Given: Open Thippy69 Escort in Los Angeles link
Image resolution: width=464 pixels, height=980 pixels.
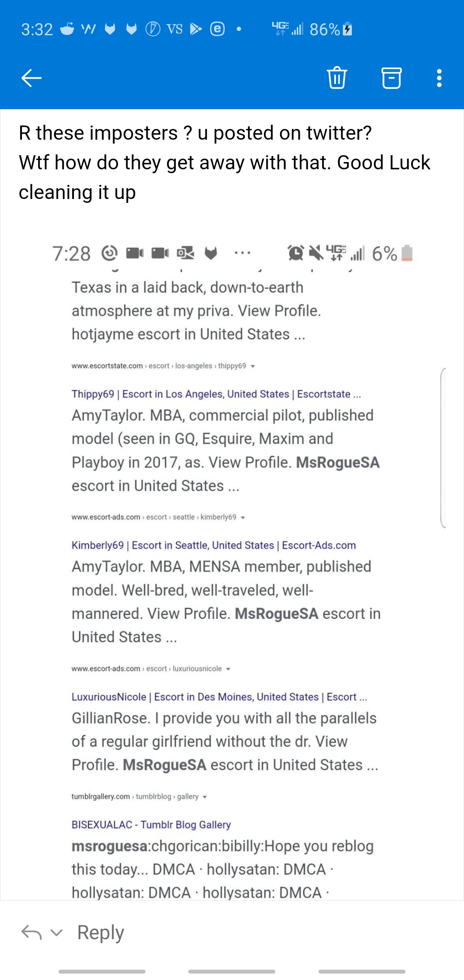Looking at the screenshot, I should click(x=216, y=394).
